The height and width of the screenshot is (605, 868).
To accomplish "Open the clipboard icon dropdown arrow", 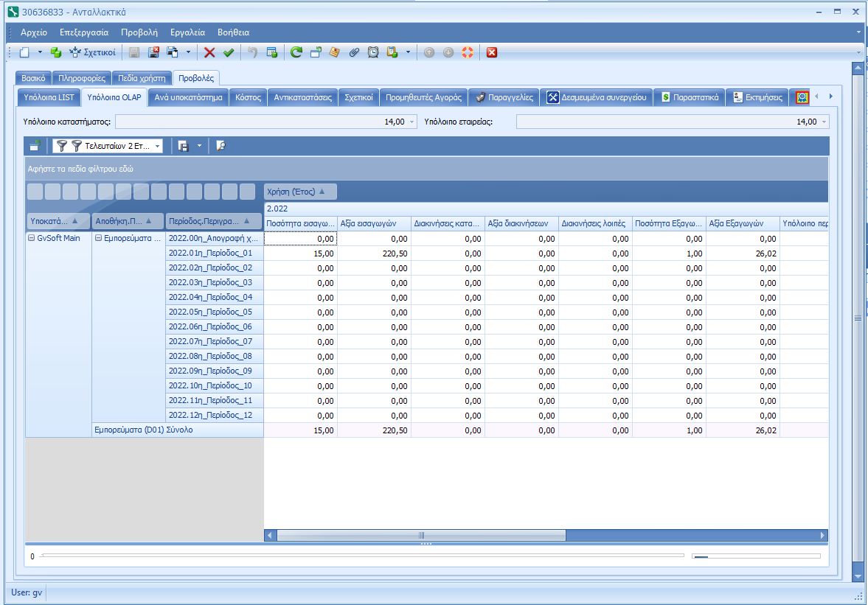I will (x=408, y=52).
